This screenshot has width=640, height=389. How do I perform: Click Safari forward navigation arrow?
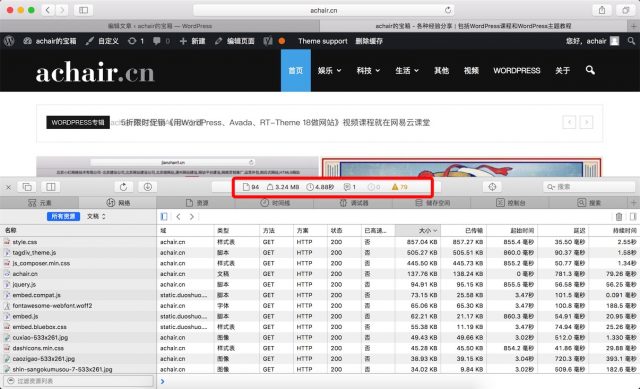pyautogui.click(x=62, y=10)
